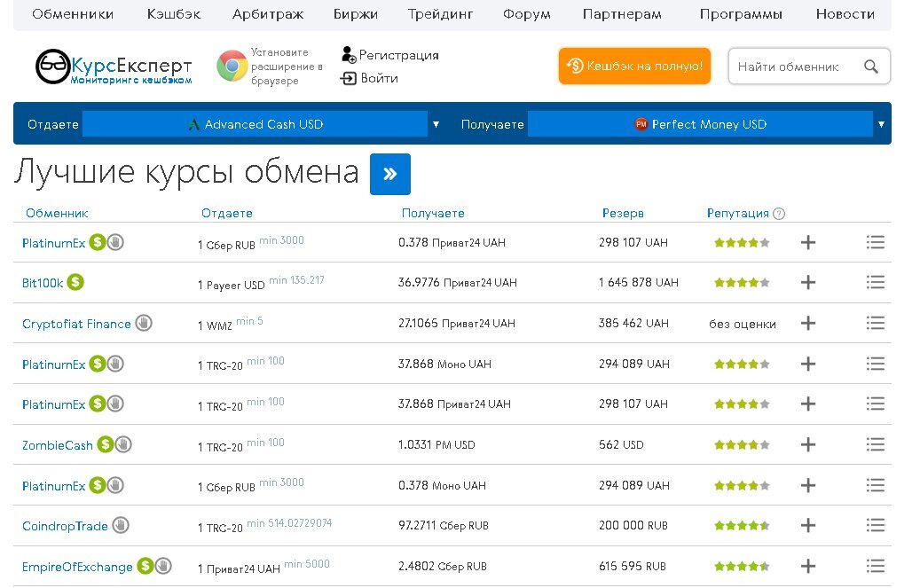Open the Advanced Cash USD give dropdown

(x=255, y=124)
